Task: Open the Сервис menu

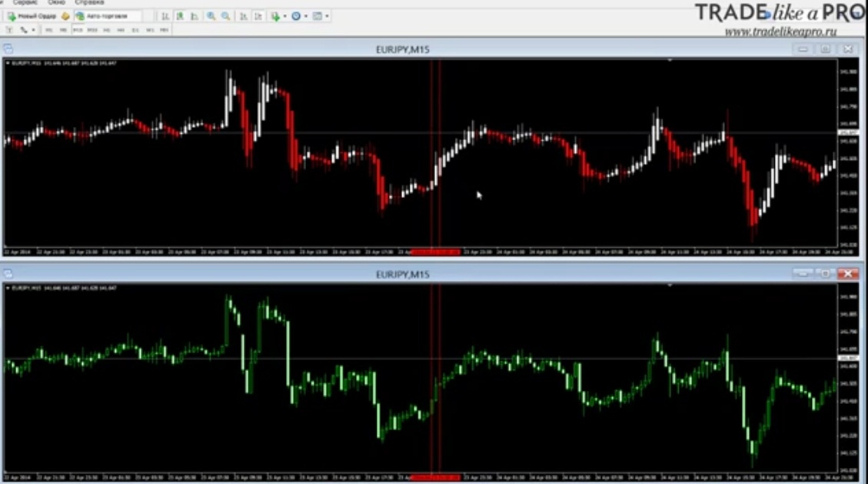Action: click(x=25, y=2)
